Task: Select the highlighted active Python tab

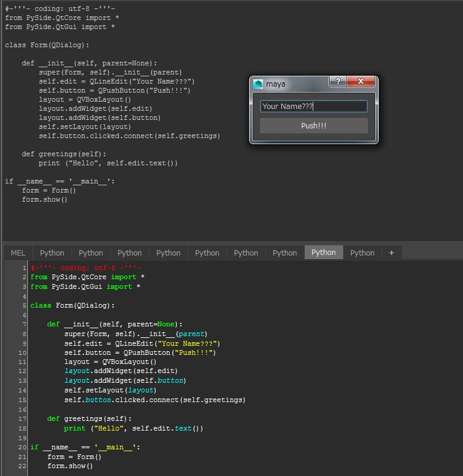Action: [x=324, y=253]
